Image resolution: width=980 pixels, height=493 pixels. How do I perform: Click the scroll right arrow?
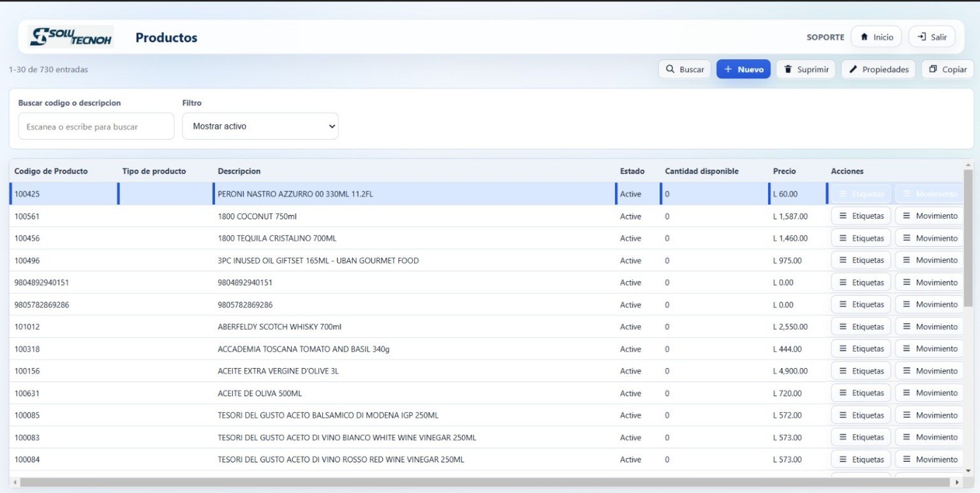pos(956,482)
